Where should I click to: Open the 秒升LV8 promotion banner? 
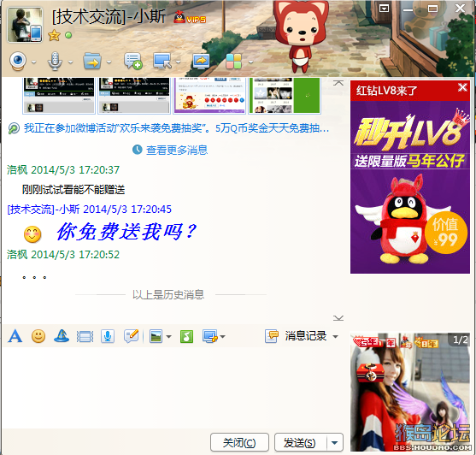click(x=410, y=187)
